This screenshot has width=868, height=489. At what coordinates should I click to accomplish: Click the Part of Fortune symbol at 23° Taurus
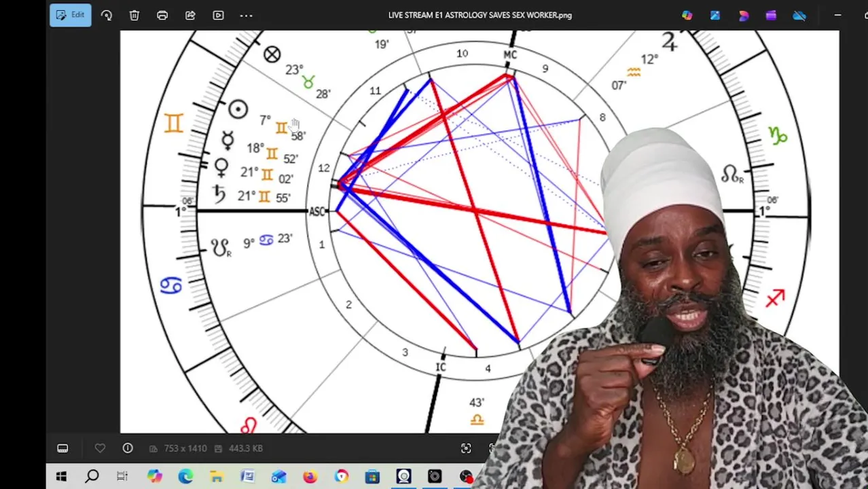(272, 54)
